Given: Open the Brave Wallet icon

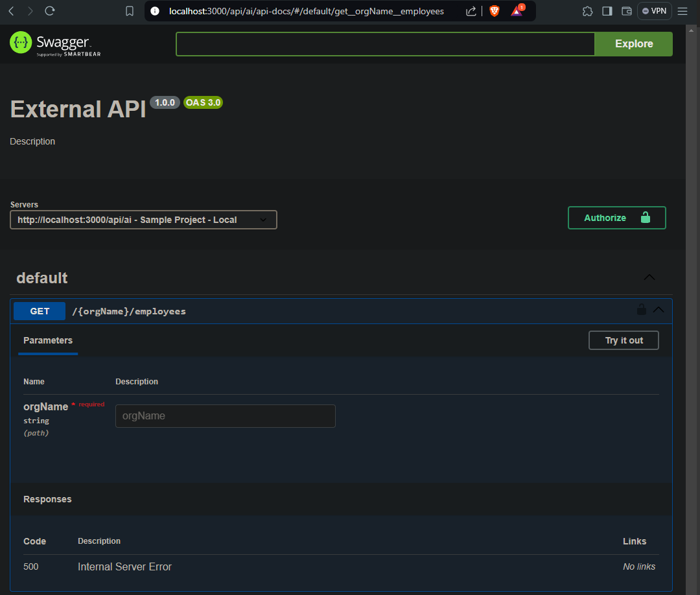Looking at the screenshot, I should click(x=626, y=11).
